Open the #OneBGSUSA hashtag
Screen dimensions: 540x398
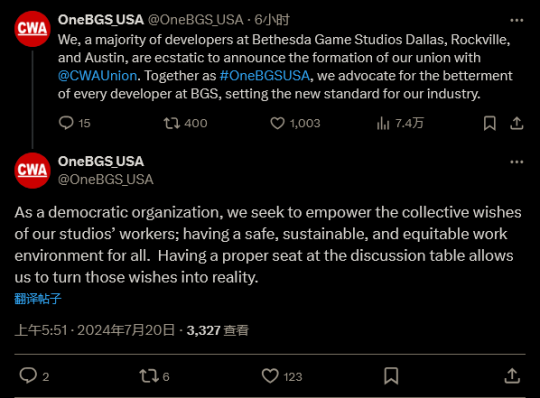coord(265,75)
